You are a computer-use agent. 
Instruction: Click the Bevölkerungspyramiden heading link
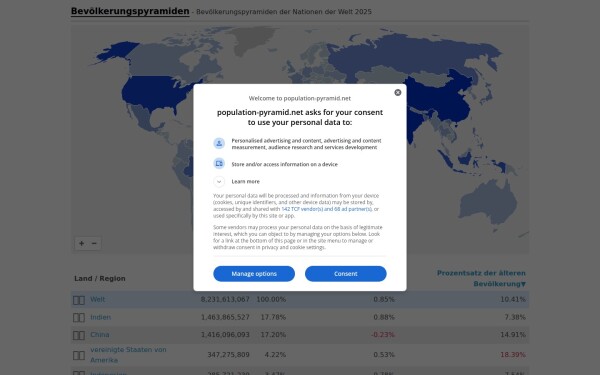click(130, 11)
